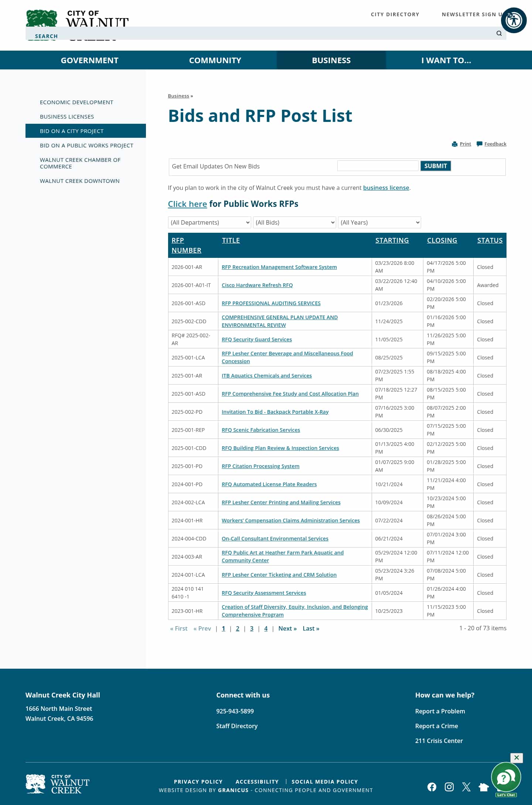The height and width of the screenshot is (805, 532).
Task: Click Next » pagination link
Action: (x=287, y=628)
